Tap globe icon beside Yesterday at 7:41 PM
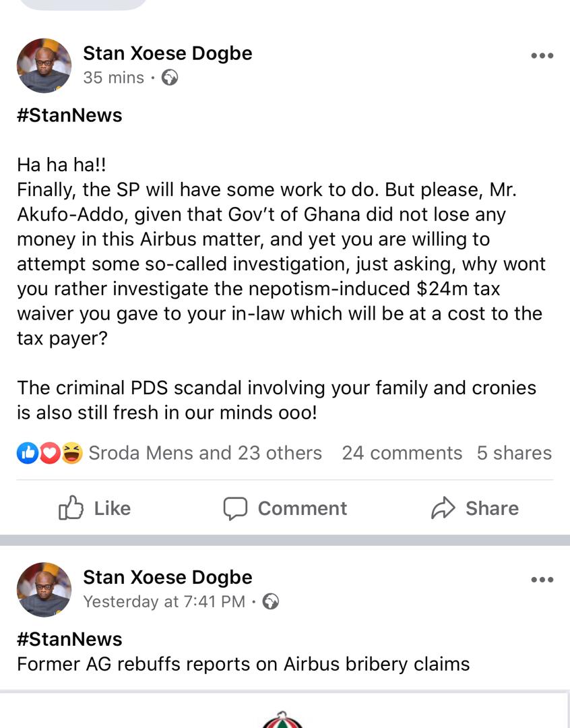The width and height of the screenshot is (570, 728). click(x=270, y=601)
